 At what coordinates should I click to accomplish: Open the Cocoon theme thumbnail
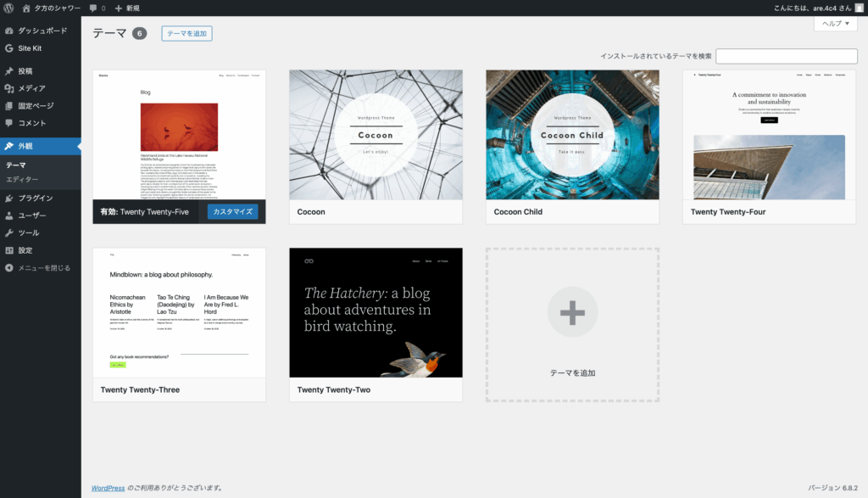coord(376,135)
